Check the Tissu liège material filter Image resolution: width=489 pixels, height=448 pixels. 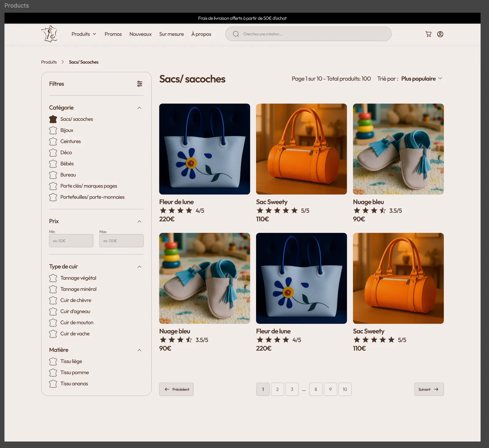tap(53, 361)
